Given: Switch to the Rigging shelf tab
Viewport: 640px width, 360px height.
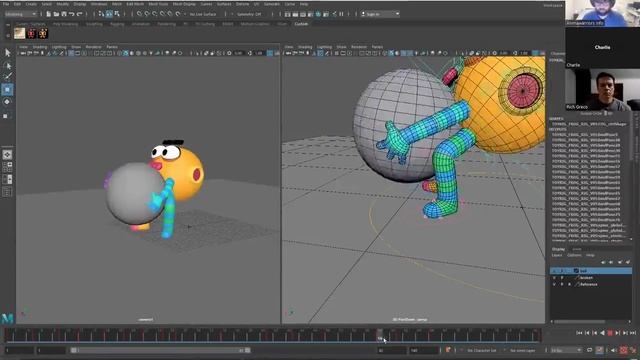Looking at the screenshot, I should 117,24.
